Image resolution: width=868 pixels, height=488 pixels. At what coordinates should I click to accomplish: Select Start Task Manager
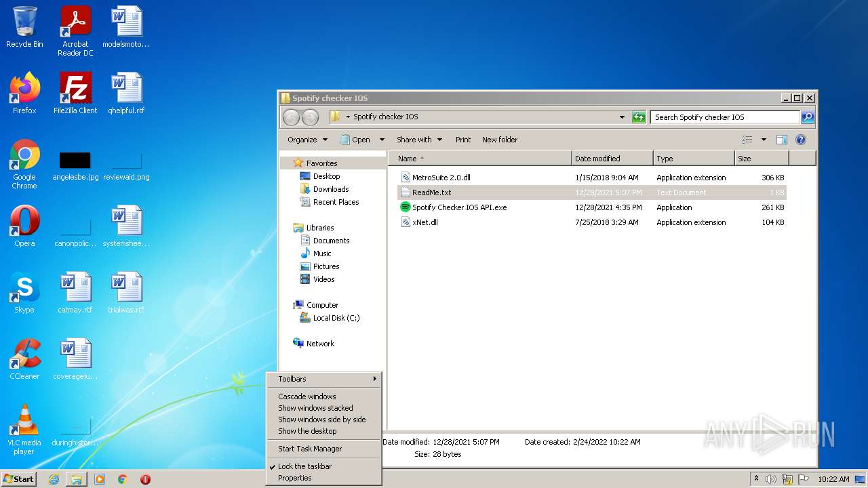point(323,449)
